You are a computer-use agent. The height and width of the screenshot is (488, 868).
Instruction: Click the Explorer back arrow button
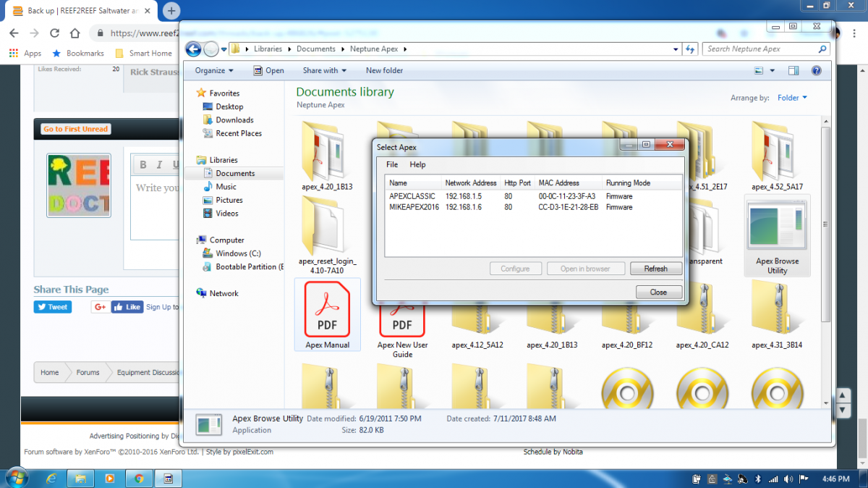[x=193, y=49]
